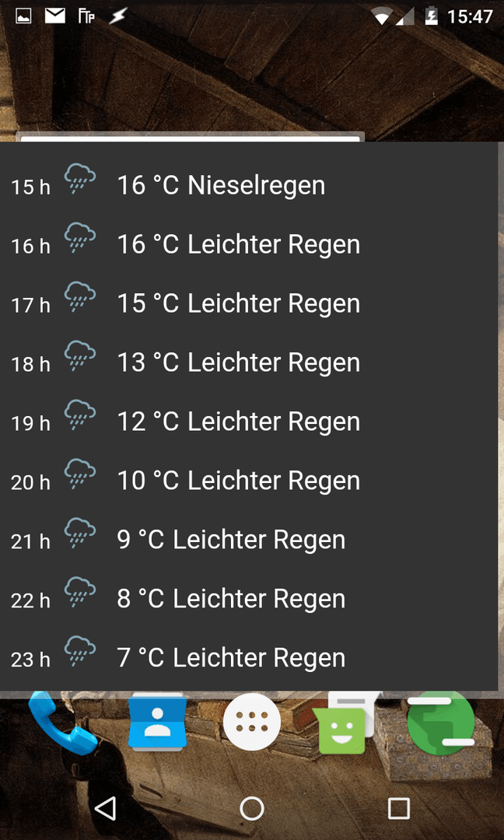This screenshot has width=504, height=840.
Task: Open the app drawer
Action: point(252,722)
